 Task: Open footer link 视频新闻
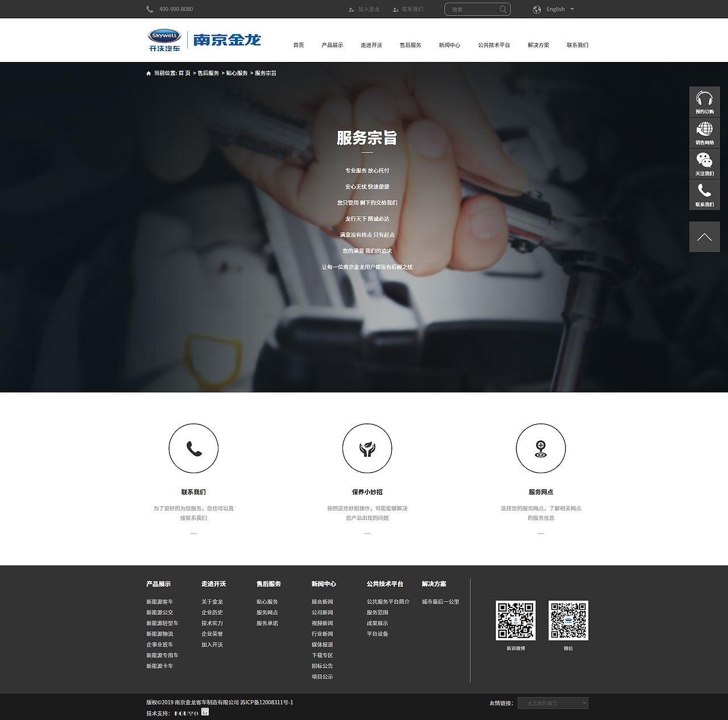point(322,623)
